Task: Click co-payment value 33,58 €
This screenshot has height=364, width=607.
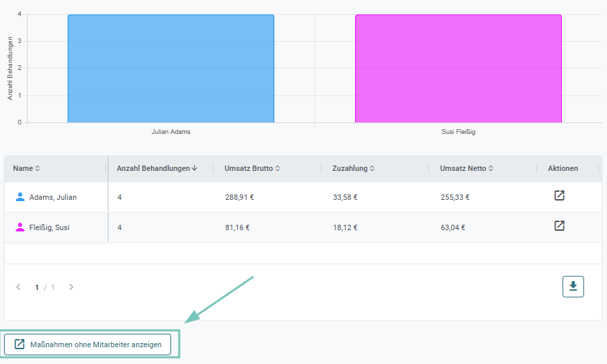Action: (345, 197)
